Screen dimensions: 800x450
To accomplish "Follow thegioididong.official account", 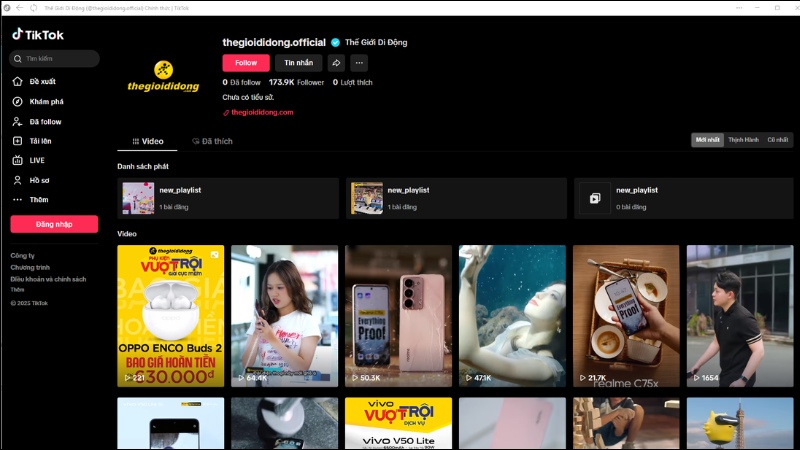I will (246, 63).
